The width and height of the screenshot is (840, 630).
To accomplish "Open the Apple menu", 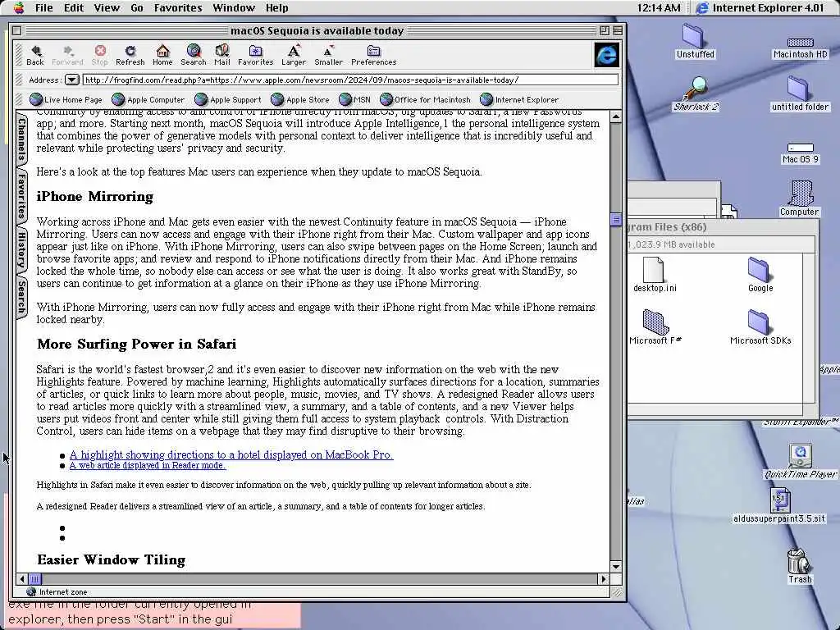I will pyautogui.click(x=19, y=7).
